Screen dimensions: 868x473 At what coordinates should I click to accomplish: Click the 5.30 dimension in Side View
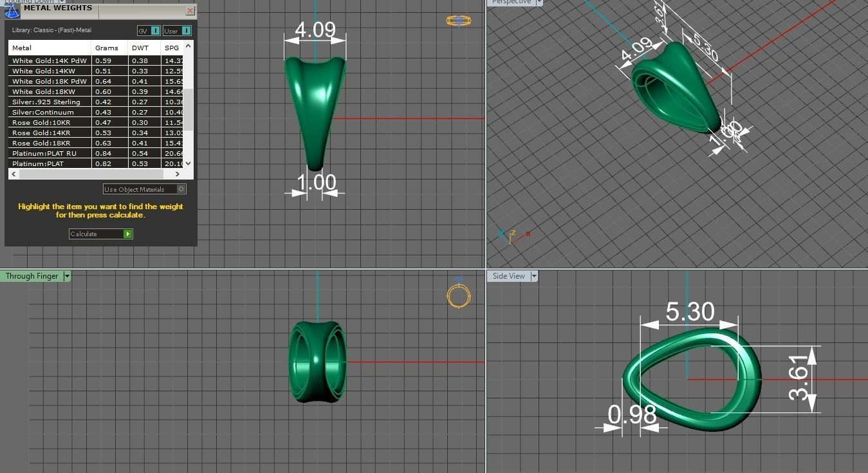pos(690,311)
